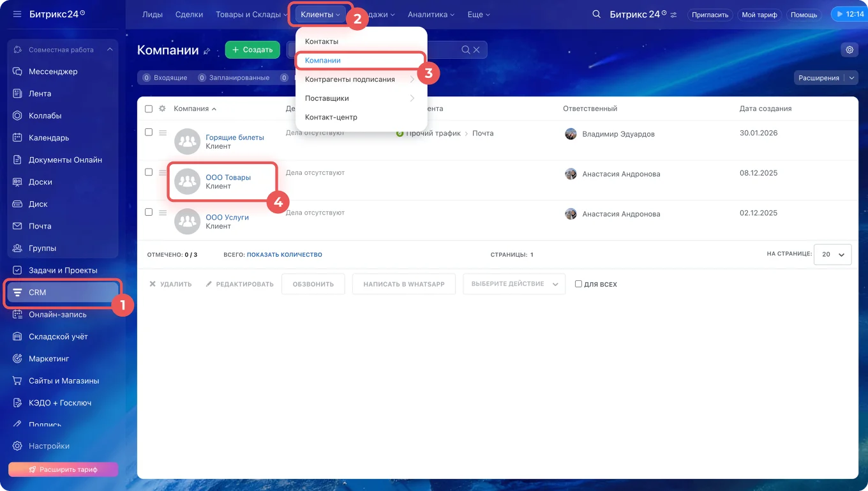This screenshot has height=491, width=868.
Task: Click the hamburger menu at the top left
Action: [x=17, y=14]
